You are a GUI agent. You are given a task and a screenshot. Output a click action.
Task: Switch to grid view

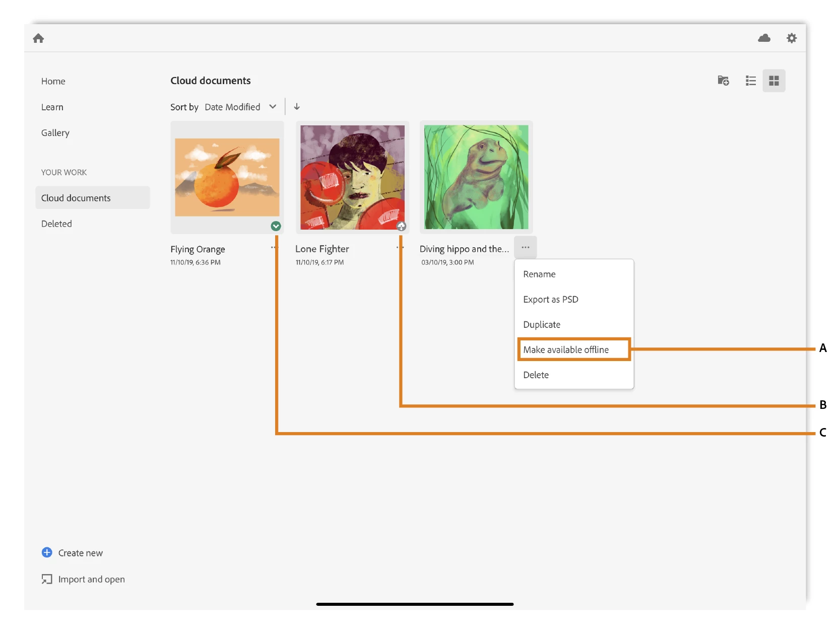[x=774, y=81]
